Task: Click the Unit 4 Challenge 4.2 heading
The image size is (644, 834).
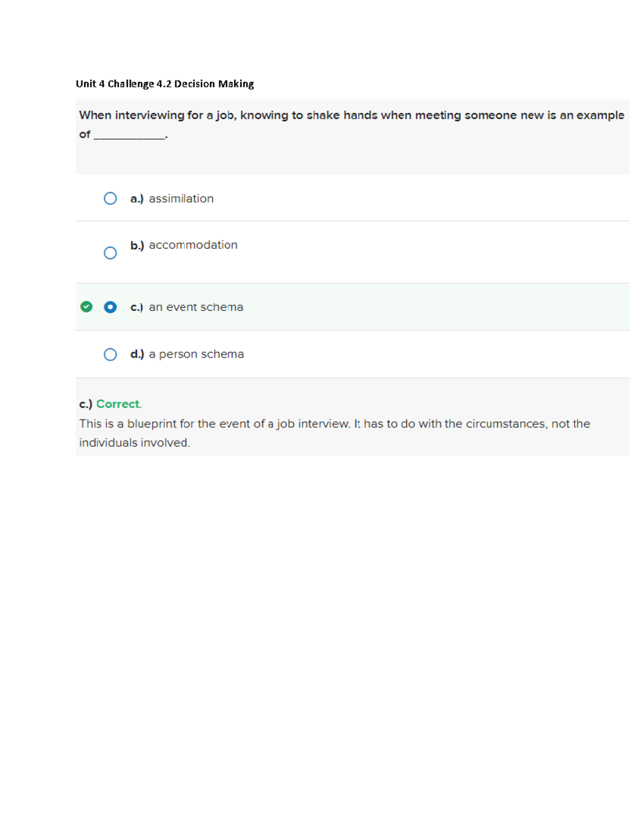Action: point(165,84)
